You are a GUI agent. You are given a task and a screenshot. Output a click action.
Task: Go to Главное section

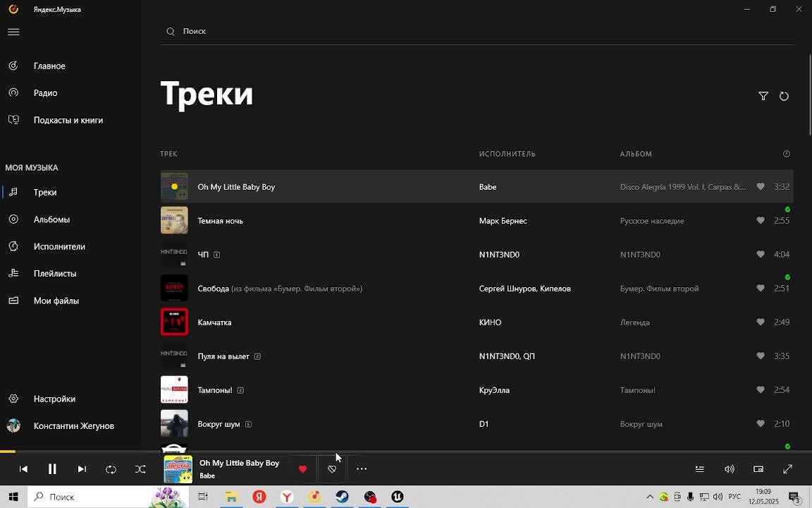coord(49,66)
